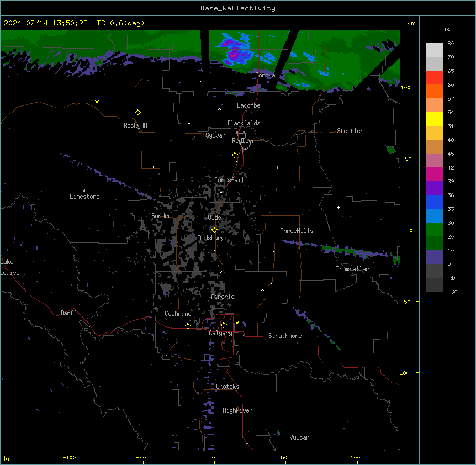Click the 50 tick on the right axis
This screenshot has height=465, width=476.
[x=408, y=158]
